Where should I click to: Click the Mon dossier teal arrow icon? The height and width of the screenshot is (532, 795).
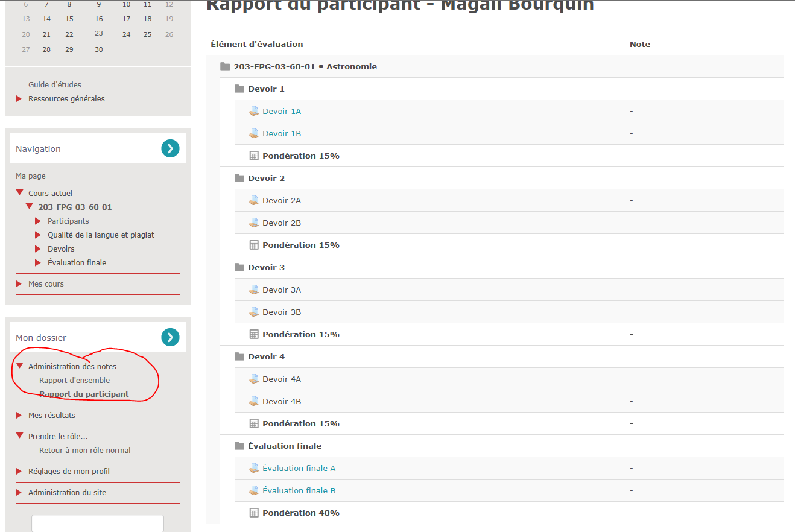(170, 337)
